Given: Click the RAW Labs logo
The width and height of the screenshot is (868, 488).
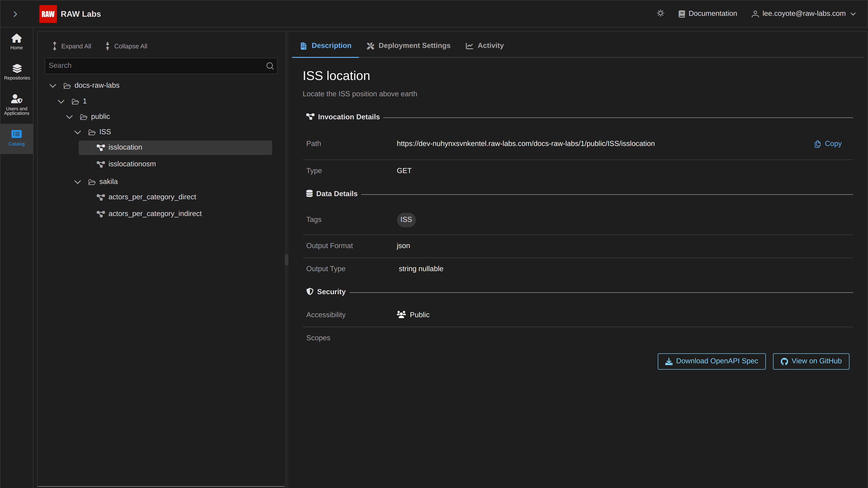Looking at the screenshot, I should pyautogui.click(x=48, y=14).
